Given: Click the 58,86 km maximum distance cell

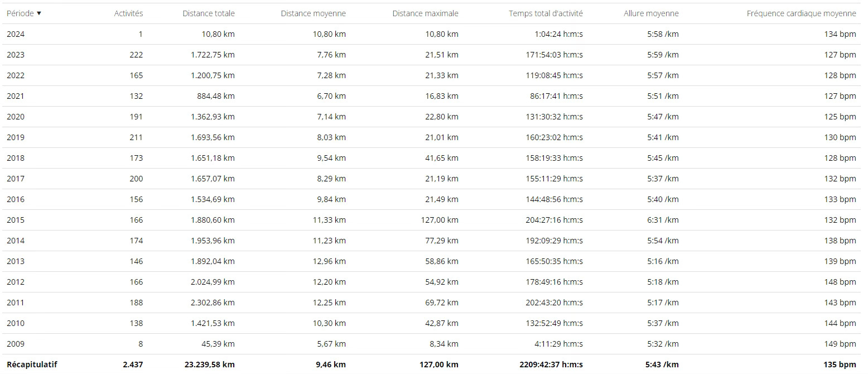Looking at the screenshot, I should click(x=442, y=261).
